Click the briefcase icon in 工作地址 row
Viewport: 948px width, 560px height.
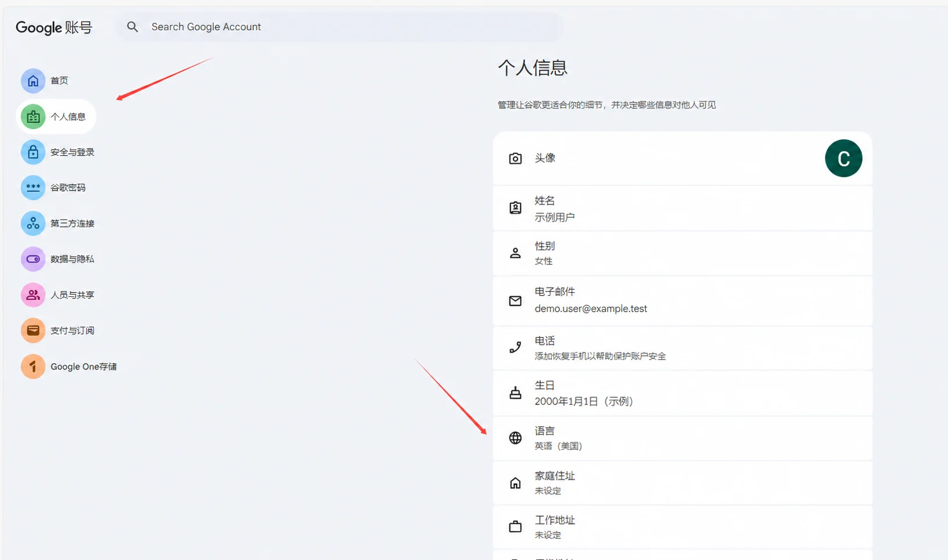click(515, 527)
